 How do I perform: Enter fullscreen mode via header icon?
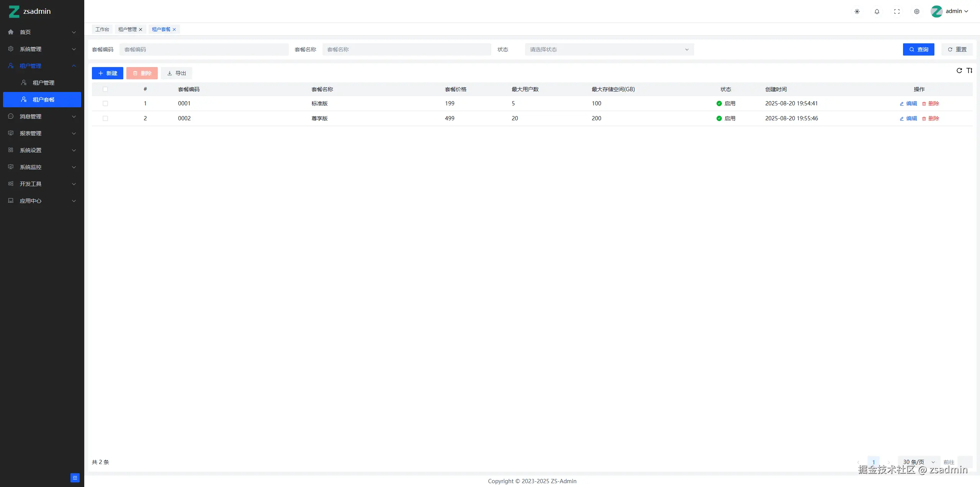pyautogui.click(x=897, y=11)
